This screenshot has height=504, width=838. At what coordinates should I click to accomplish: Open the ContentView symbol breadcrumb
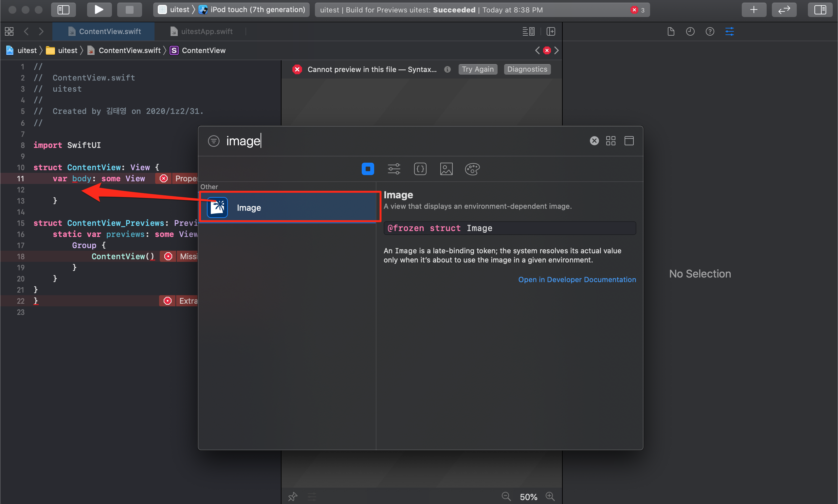[203, 50]
